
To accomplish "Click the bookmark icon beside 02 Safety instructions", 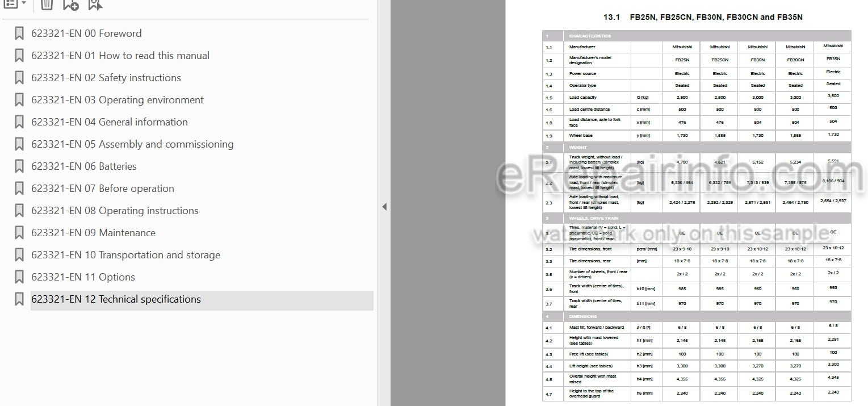I will click(x=19, y=78).
